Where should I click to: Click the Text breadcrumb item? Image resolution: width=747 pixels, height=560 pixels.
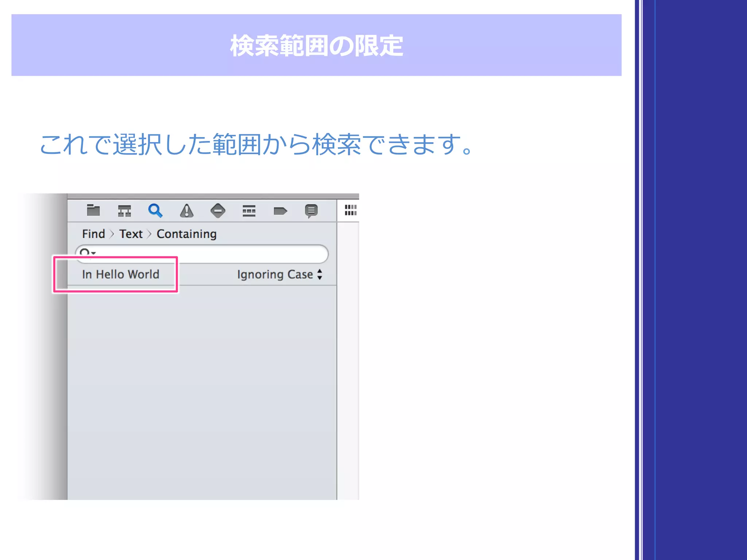coord(131,234)
